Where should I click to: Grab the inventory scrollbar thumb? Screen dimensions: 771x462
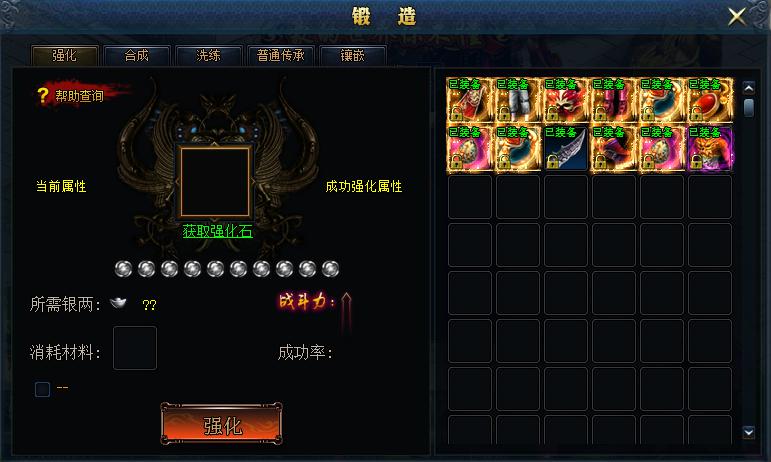coord(748,107)
